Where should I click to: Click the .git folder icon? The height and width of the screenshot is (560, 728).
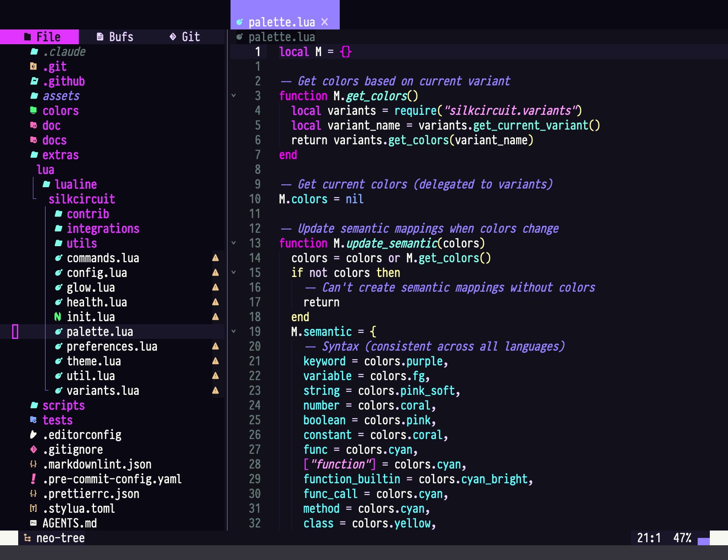(33, 66)
